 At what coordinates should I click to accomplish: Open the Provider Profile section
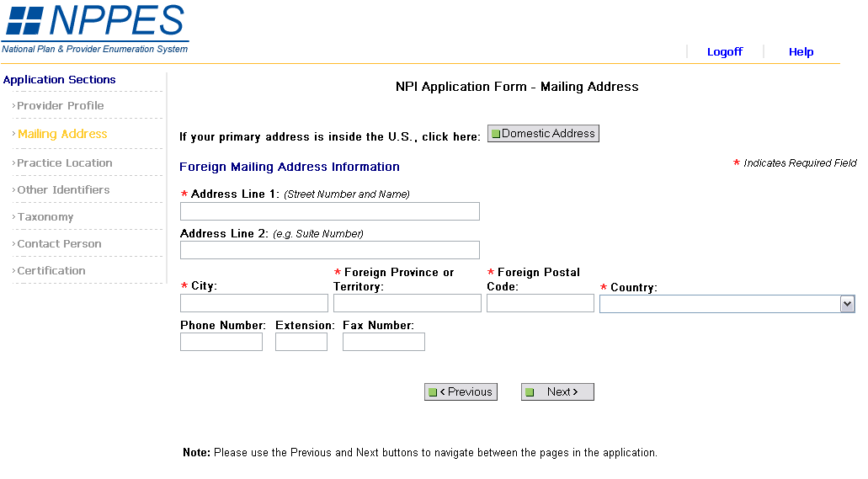tap(61, 106)
